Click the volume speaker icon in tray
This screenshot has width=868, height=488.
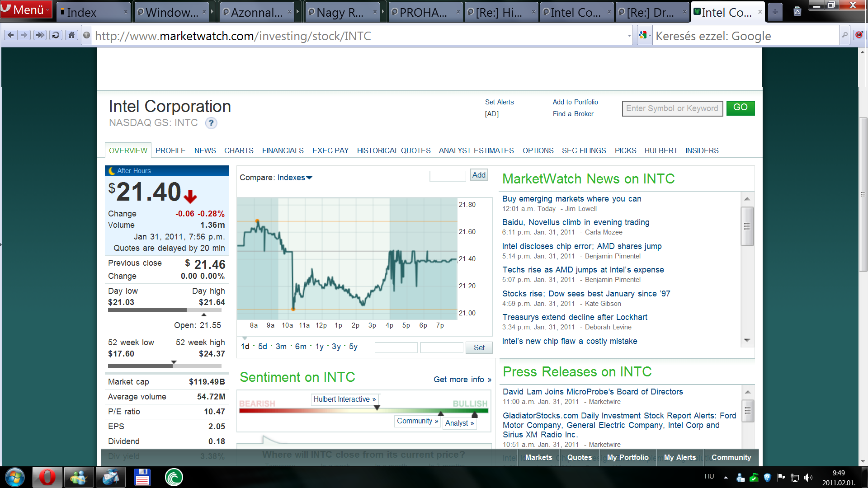click(808, 477)
